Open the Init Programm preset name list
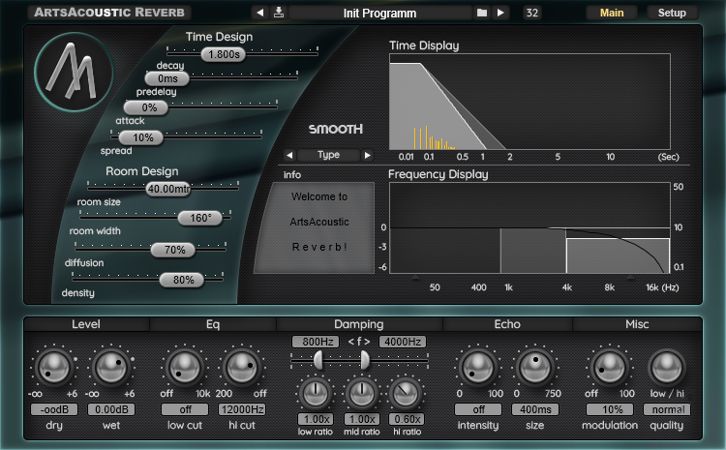Image resolution: width=726 pixels, height=450 pixels. pos(379,13)
